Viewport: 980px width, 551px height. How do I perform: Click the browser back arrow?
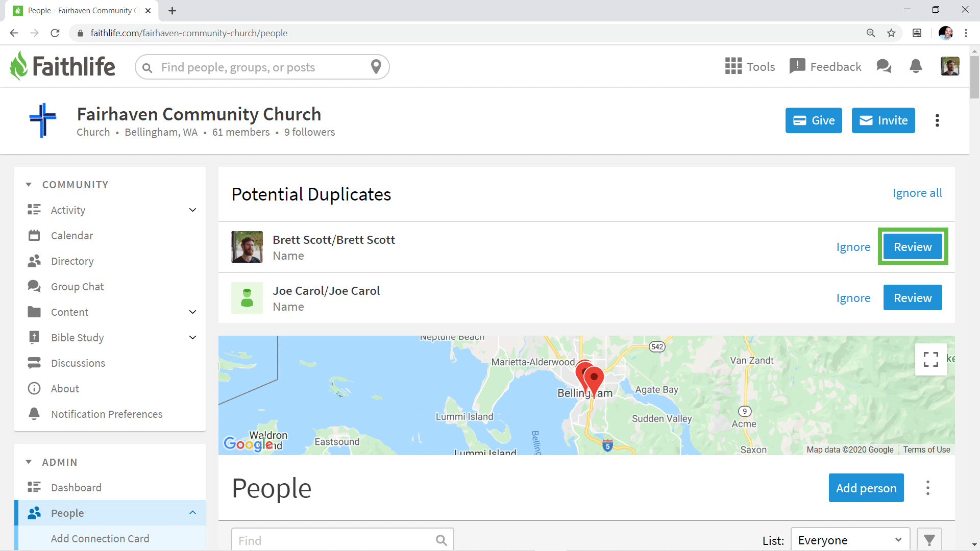click(14, 33)
